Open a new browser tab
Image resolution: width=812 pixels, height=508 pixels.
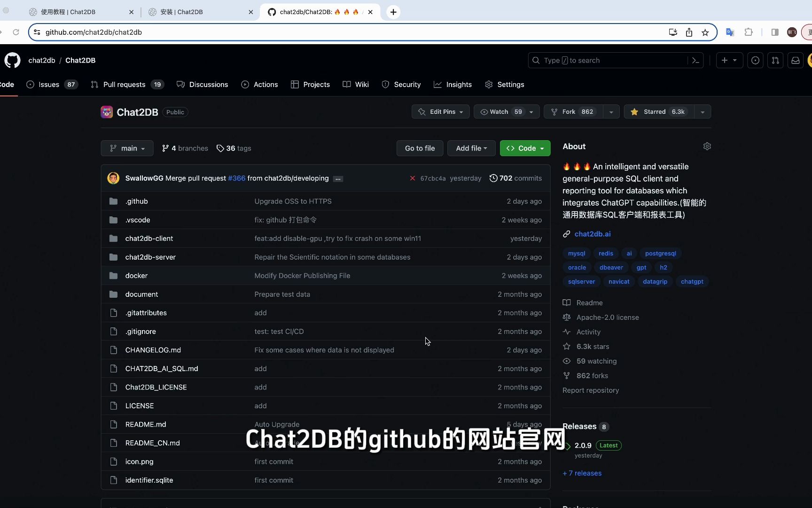pyautogui.click(x=393, y=12)
